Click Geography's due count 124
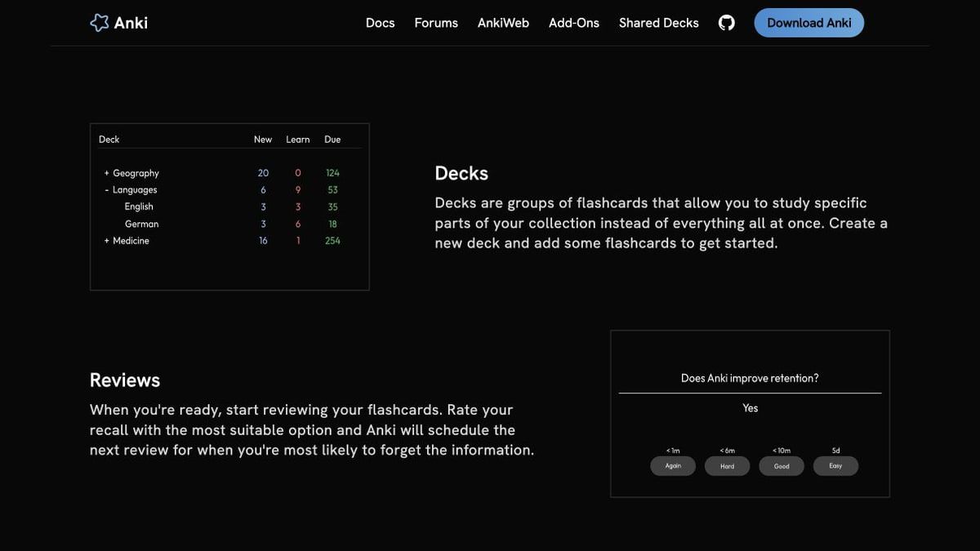This screenshot has width=980, height=551. [332, 173]
